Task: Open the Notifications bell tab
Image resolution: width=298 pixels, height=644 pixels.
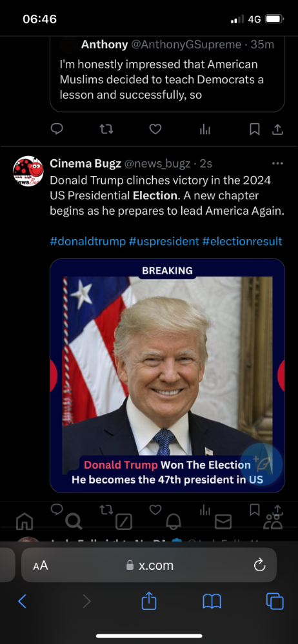Action: (x=174, y=522)
